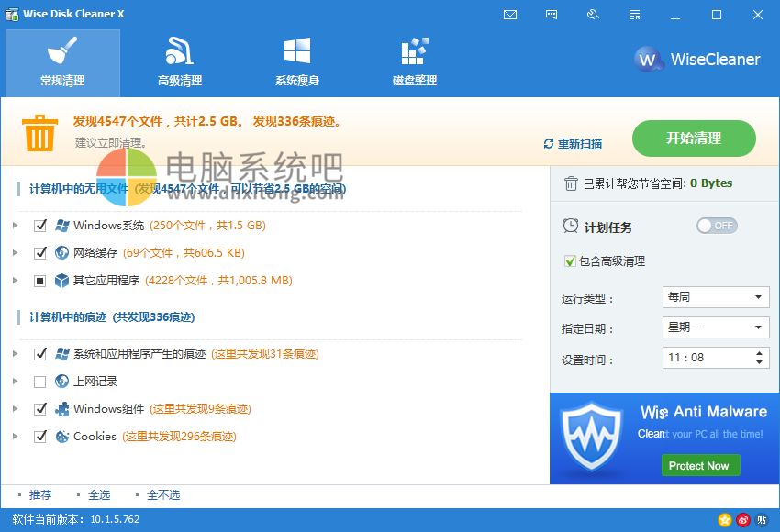Click the 上网记录 globe icon
Viewport: 780px width, 532px height.
click(x=61, y=382)
